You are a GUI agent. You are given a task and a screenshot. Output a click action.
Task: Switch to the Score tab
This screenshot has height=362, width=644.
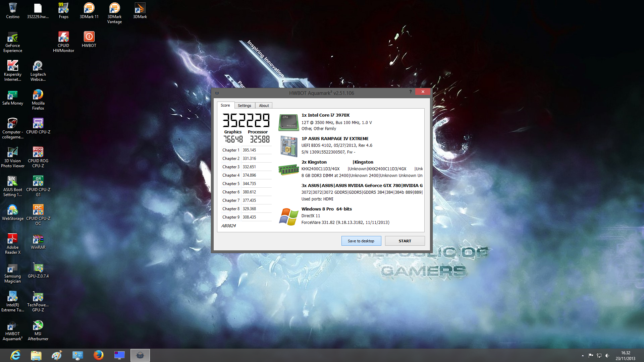[225, 105]
